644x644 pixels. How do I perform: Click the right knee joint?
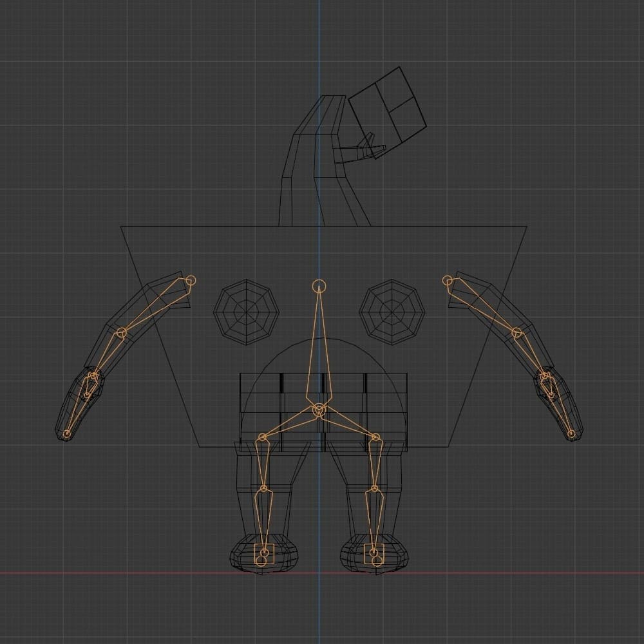coord(375,489)
